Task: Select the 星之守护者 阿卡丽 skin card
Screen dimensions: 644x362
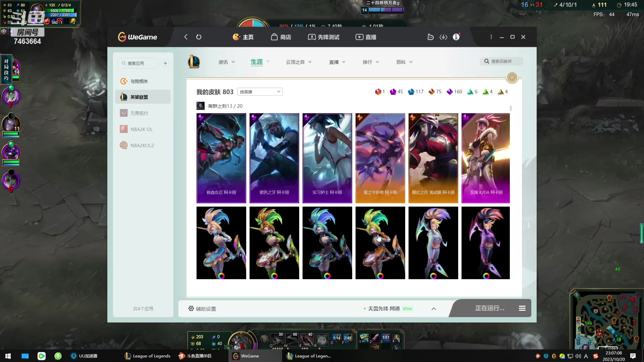Action: [x=380, y=158]
